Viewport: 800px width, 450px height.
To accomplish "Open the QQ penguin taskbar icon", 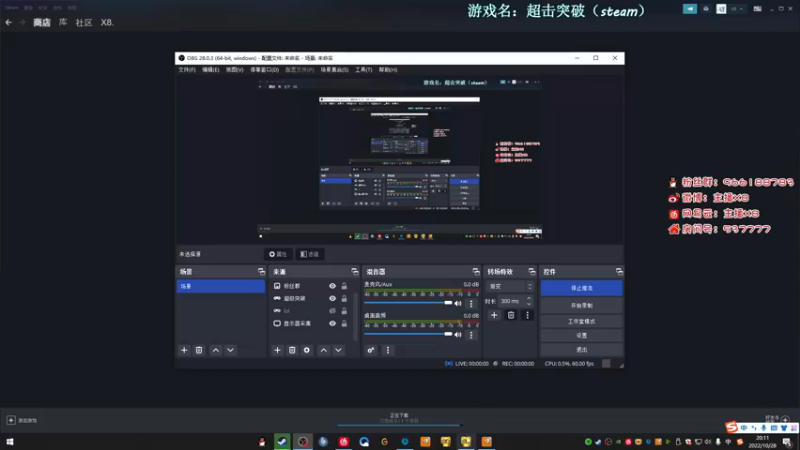I will (x=262, y=442).
